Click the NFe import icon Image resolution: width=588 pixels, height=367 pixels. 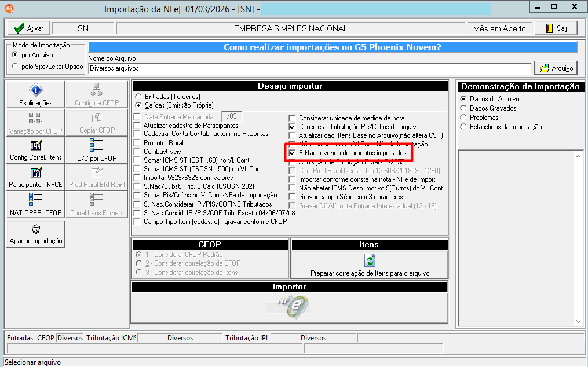293,306
